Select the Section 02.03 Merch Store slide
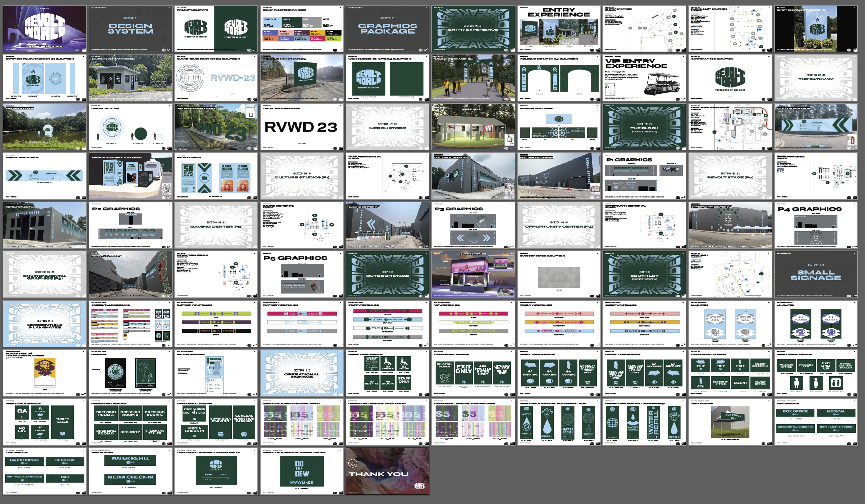Viewport: 865px width, 504px height. 388,127
